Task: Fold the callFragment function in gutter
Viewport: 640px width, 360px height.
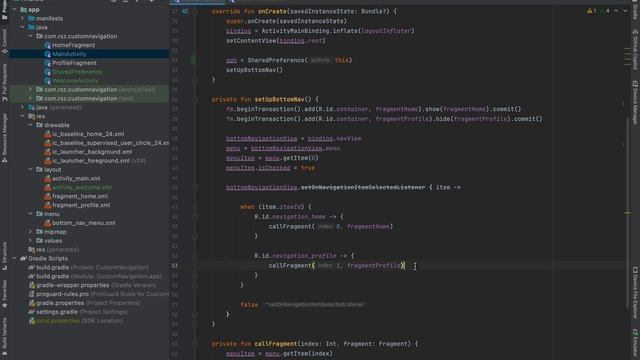Action: click(x=195, y=344)
